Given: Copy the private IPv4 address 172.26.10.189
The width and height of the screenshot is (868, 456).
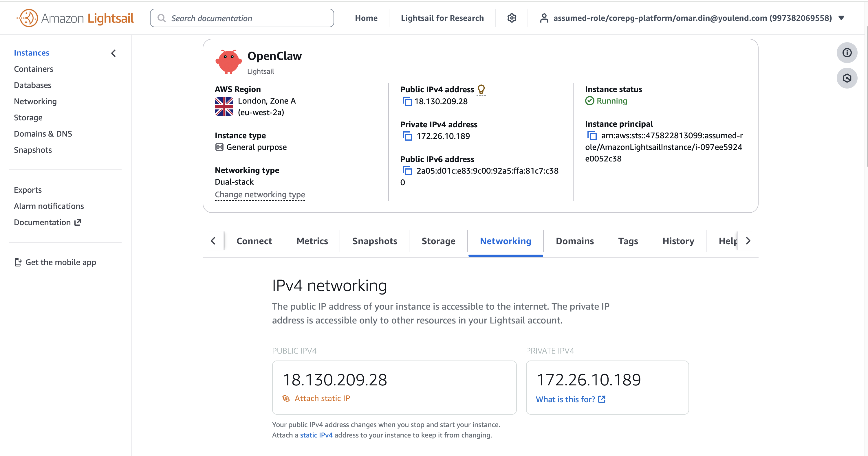Looking at the screenshot, I should (407, 136).
